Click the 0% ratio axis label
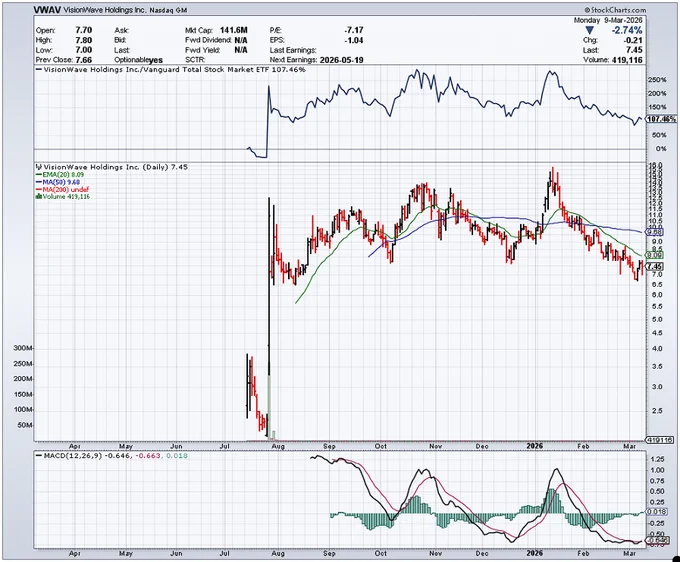This screenshot has width=680, height=562. (x=661, y=149)
